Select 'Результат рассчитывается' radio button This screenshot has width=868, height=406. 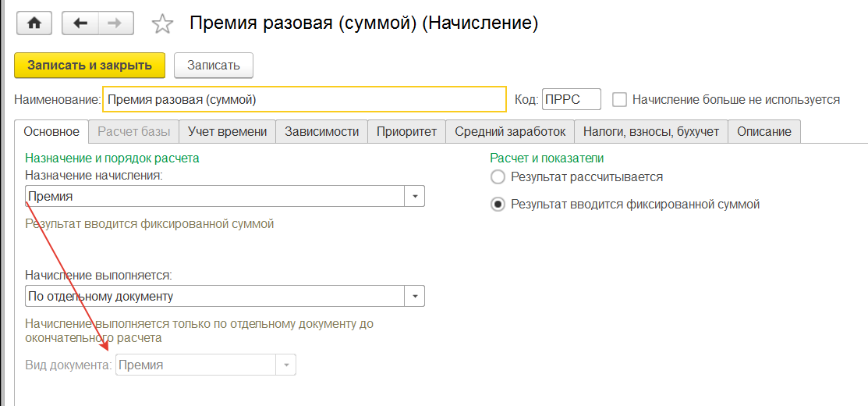[x=498, y=177]
